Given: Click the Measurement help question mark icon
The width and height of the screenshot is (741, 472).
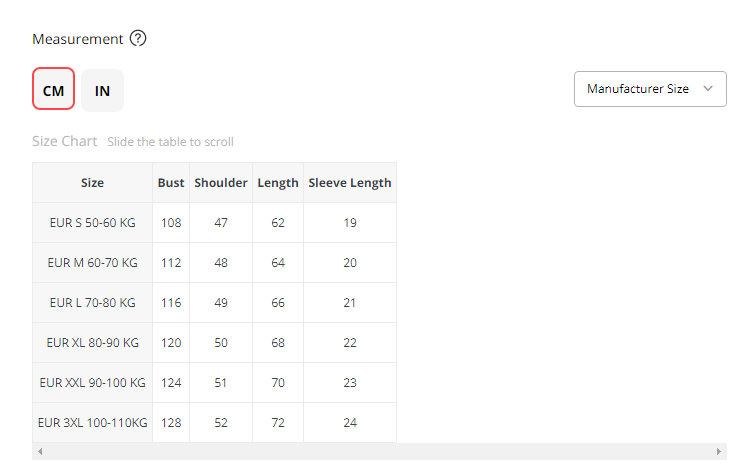Looking at the screenshot, I should [x=138, y=39].
